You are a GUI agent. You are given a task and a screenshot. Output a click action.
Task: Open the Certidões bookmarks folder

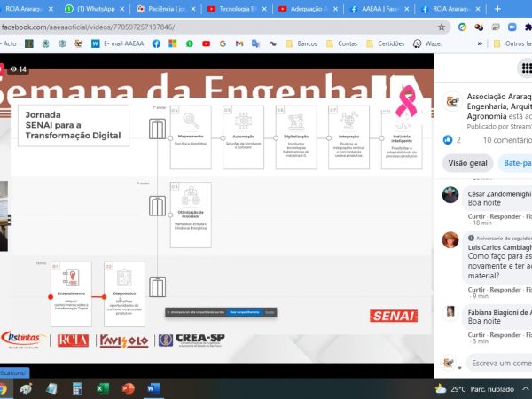[386, 43]
